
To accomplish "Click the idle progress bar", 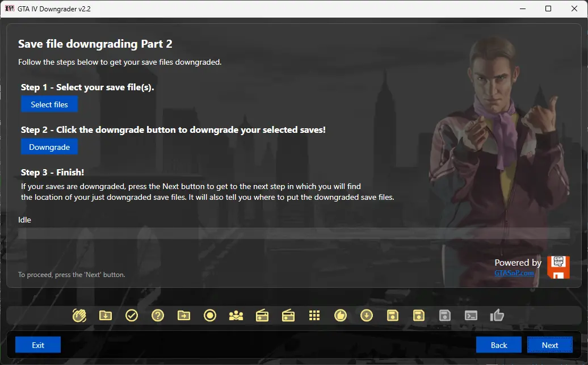I will coord(294,233).
